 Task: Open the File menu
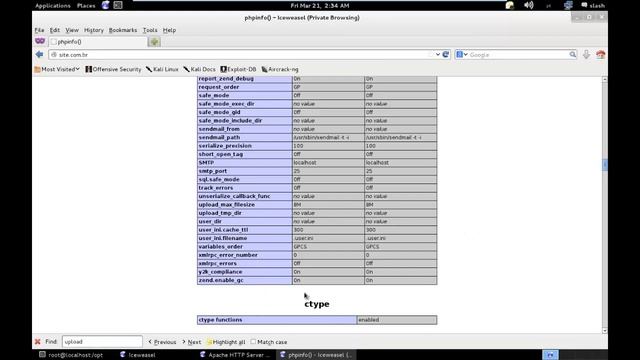(39, 30)
